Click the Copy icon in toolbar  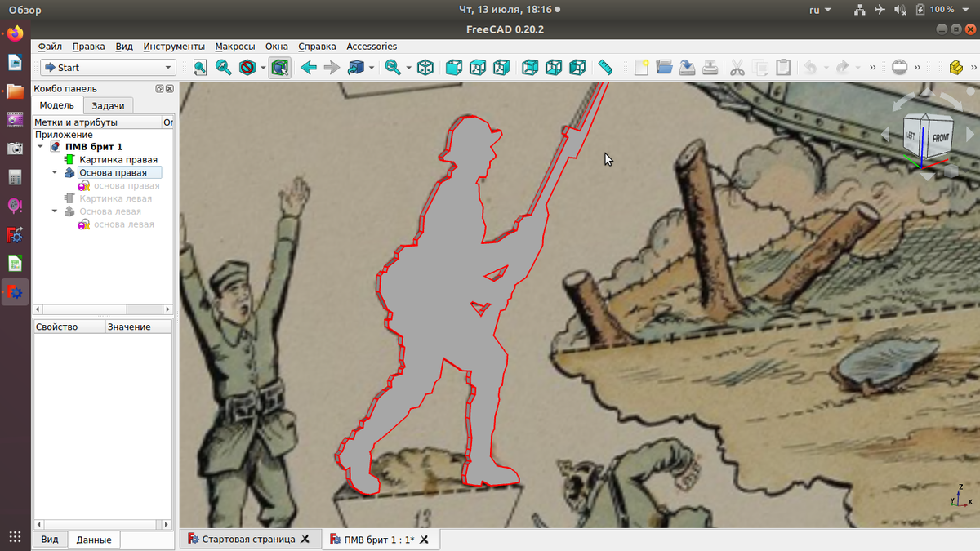(760, 68)
